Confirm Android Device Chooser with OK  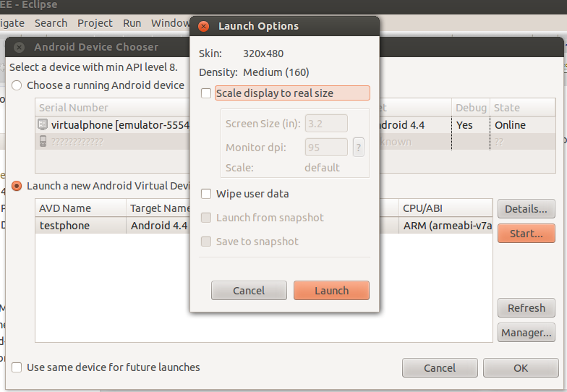pos(521,367)
